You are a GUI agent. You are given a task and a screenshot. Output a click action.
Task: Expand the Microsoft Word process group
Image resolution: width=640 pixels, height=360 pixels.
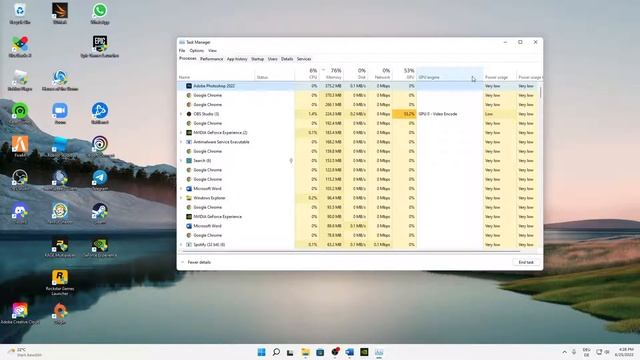[x=181, y=189]
